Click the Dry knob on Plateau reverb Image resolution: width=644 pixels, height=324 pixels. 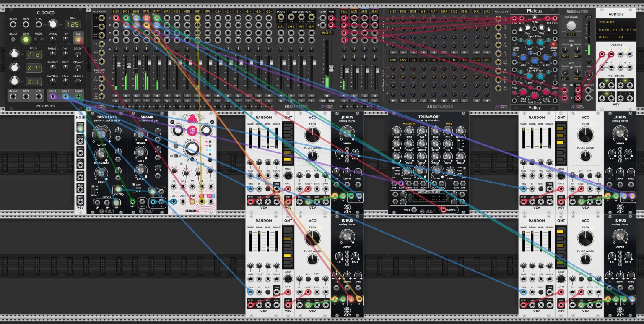pos(528,29)
